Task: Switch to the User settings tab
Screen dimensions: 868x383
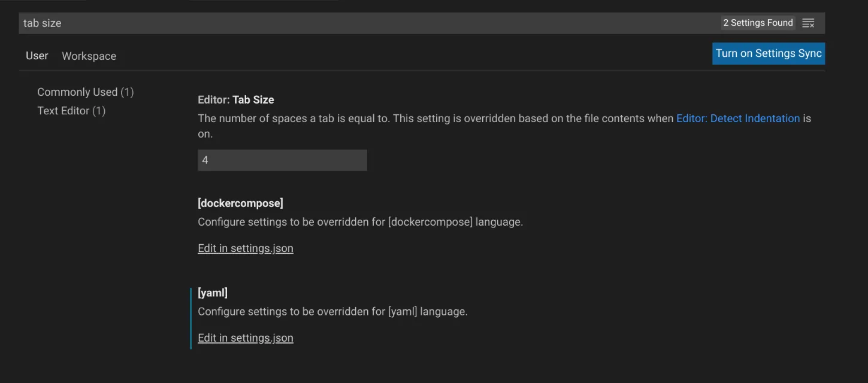Action: (x=37, y=56)
